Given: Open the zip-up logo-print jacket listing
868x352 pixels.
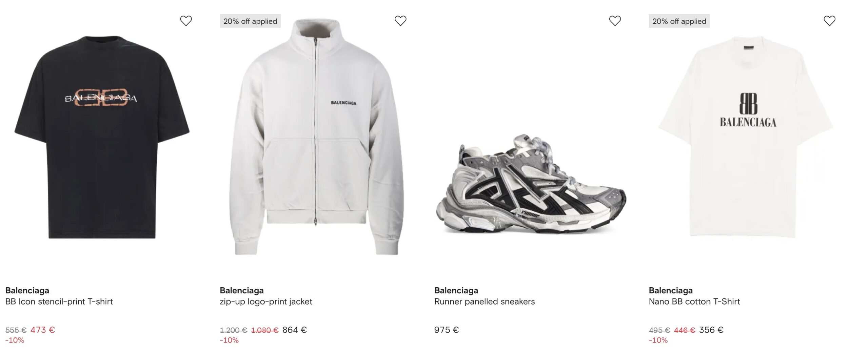Looking at the screenshot, I should [266, 302].
